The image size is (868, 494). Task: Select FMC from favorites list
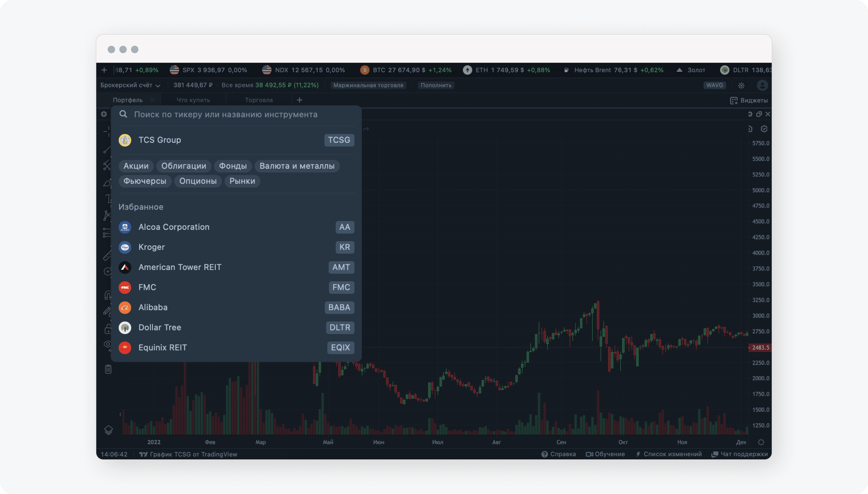pyautogui.click(x=236, y=287)
